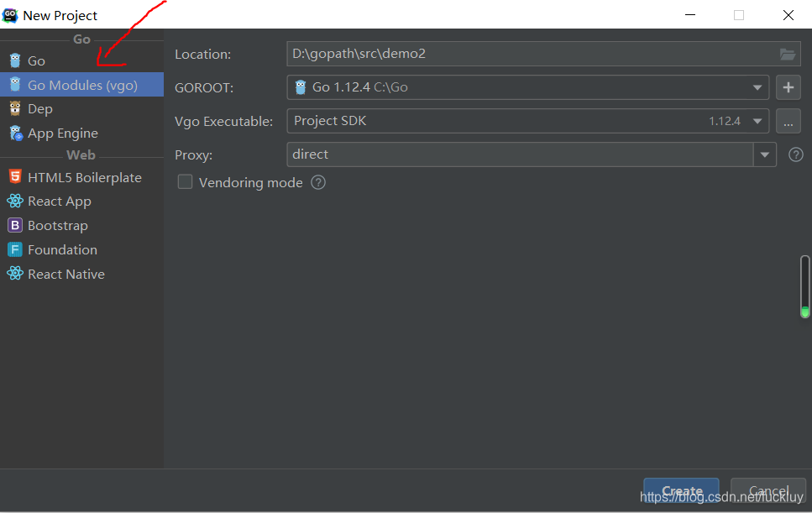
Task: Select the plain Go project type
Action: point(34,60)
